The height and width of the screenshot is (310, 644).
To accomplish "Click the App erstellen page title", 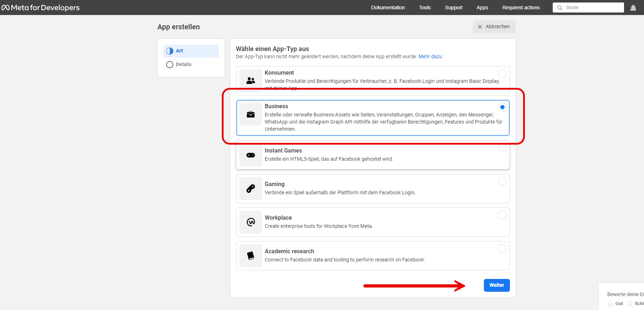I will (179, 27).
